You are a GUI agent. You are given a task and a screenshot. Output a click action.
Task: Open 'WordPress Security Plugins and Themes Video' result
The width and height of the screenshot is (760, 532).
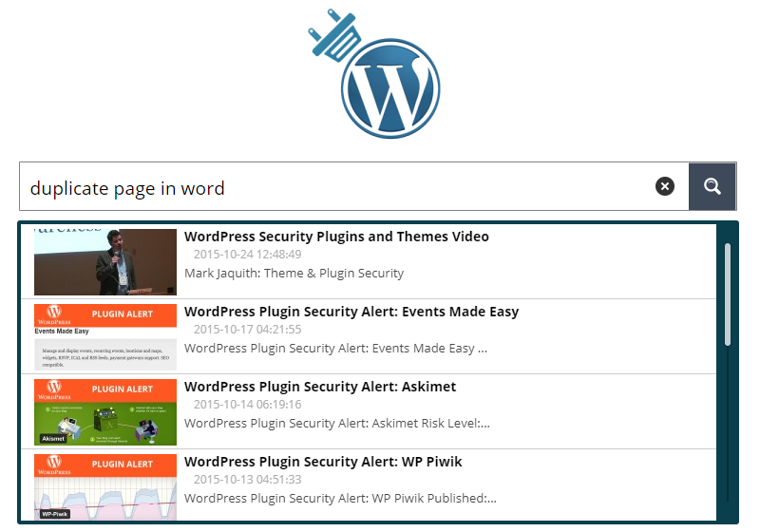(336, 237)
